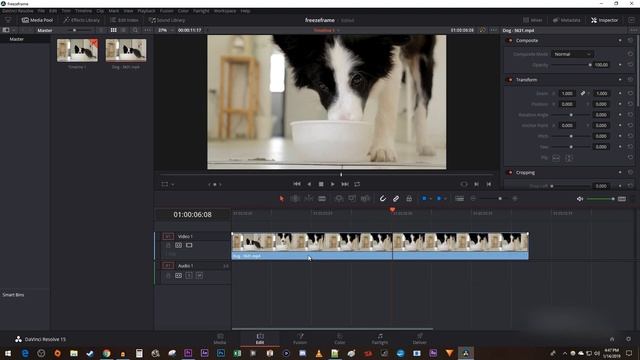Play the timeline in reverse
The height and width of the screenshot is (360, 640).
point(309,184)
